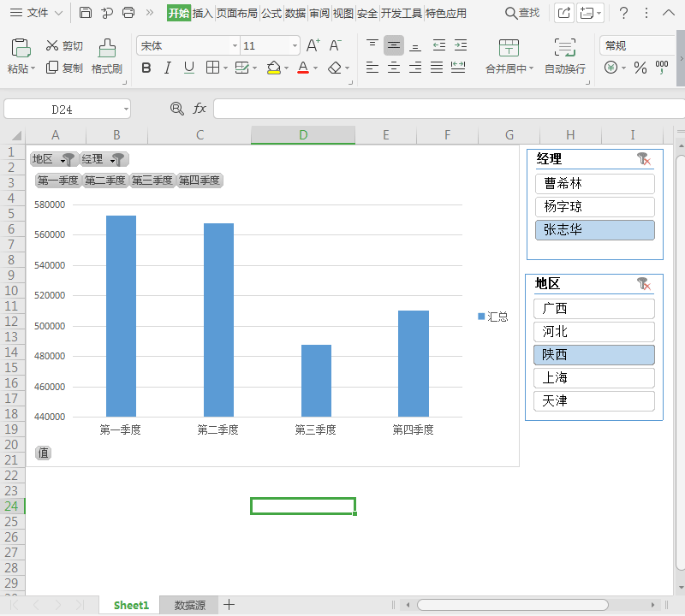Switch to the 视图 ribbon tab

click(343, 14)
